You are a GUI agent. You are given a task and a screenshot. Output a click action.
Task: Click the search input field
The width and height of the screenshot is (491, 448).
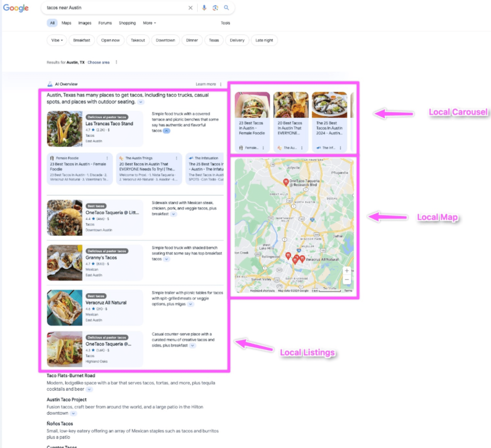coord(115,8)
